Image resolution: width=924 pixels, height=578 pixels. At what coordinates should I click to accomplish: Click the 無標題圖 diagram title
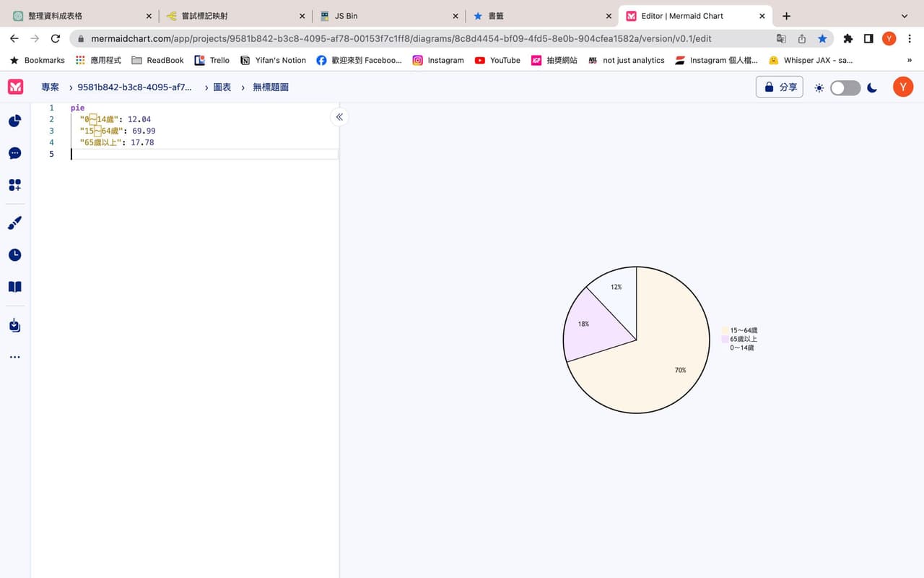[271, 87]
